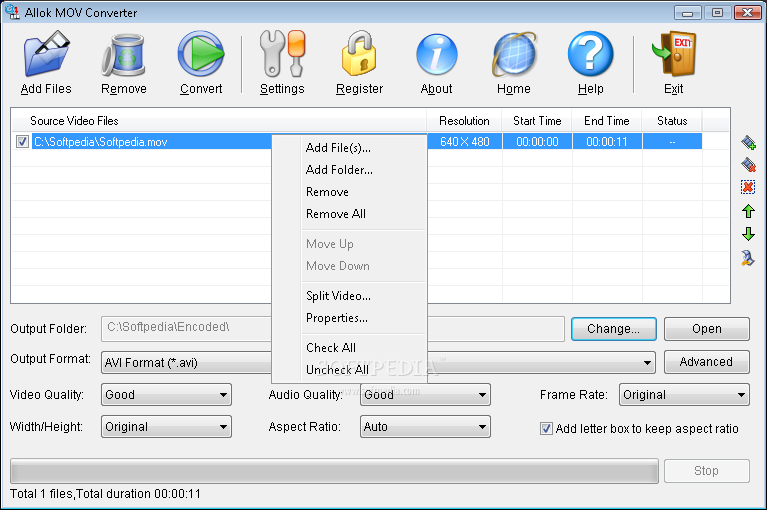Click the Source Video Files column header
This screenshot has width=767, height=510.
coord(219,121)
